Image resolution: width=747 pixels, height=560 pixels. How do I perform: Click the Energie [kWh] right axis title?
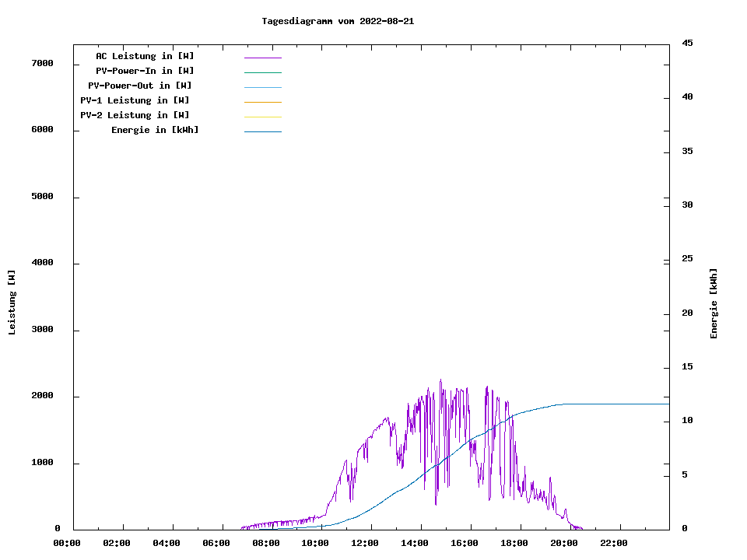pos(714,303)
